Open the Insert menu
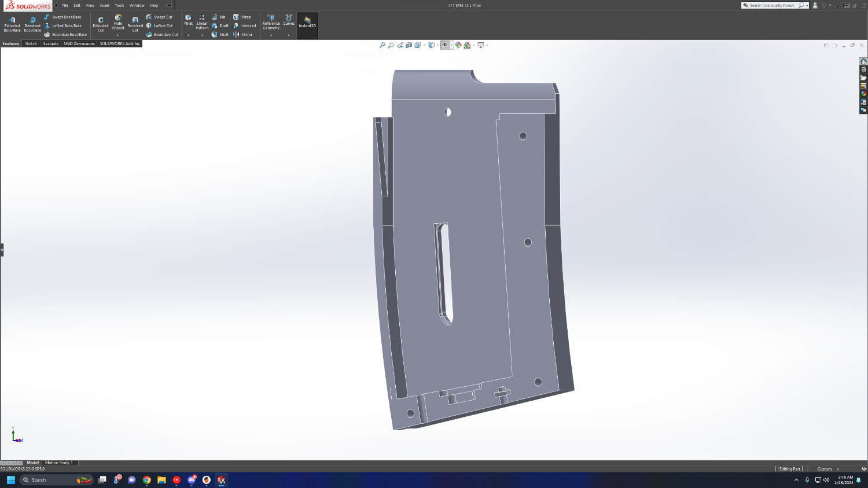Image resolution: width=868 pixels, height=488 pixels. [104, 6]
